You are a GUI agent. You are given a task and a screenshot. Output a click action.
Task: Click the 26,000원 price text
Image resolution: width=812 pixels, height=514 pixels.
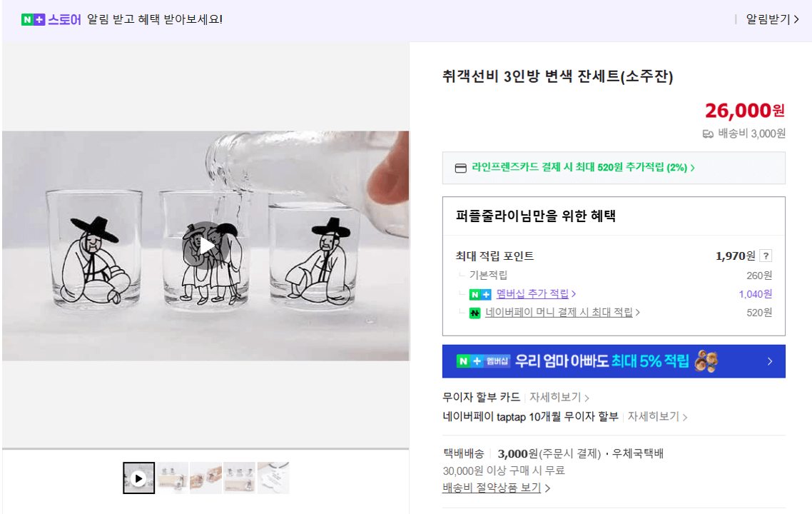(744, 111)
